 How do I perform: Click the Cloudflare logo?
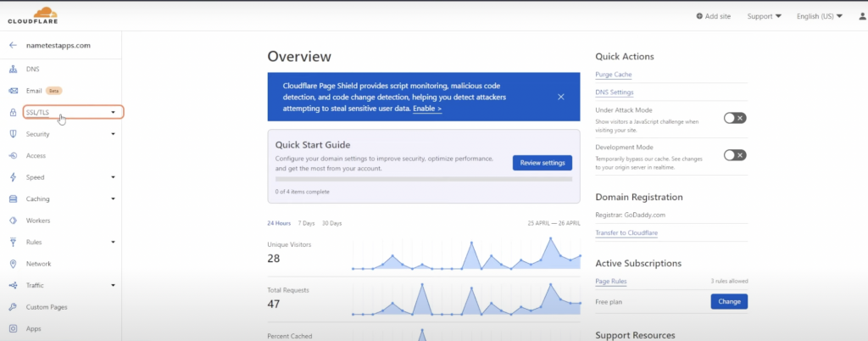pos(33,15)
